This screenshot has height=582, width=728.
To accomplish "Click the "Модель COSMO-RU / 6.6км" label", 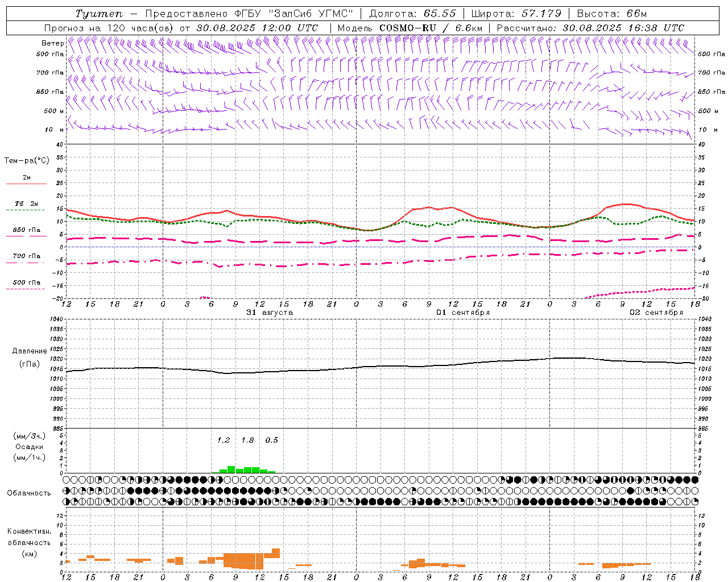I will [410, 28].
